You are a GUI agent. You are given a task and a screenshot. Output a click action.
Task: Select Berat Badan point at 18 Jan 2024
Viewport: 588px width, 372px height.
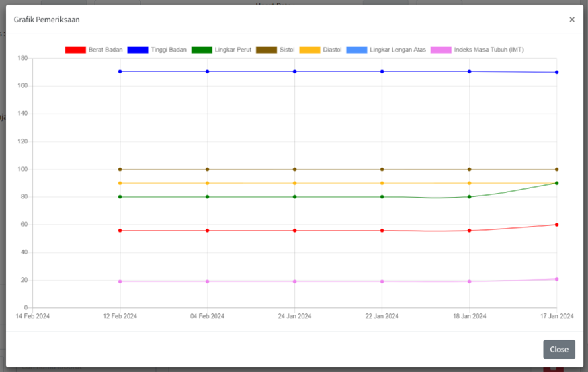coord(469,231)
